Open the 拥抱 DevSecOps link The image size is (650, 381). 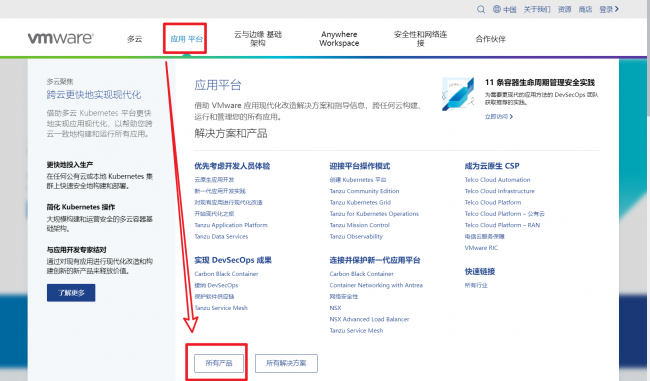pyautogui.click(x=216, y=285)
